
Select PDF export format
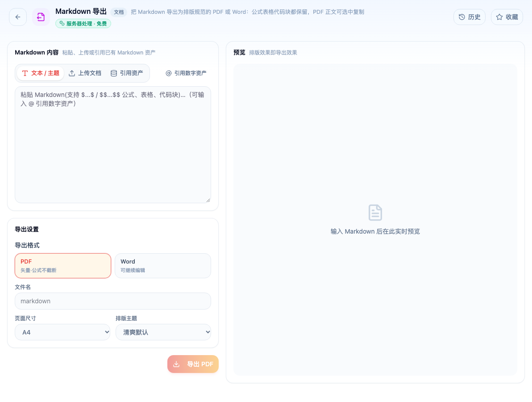[x=63, y=266]
